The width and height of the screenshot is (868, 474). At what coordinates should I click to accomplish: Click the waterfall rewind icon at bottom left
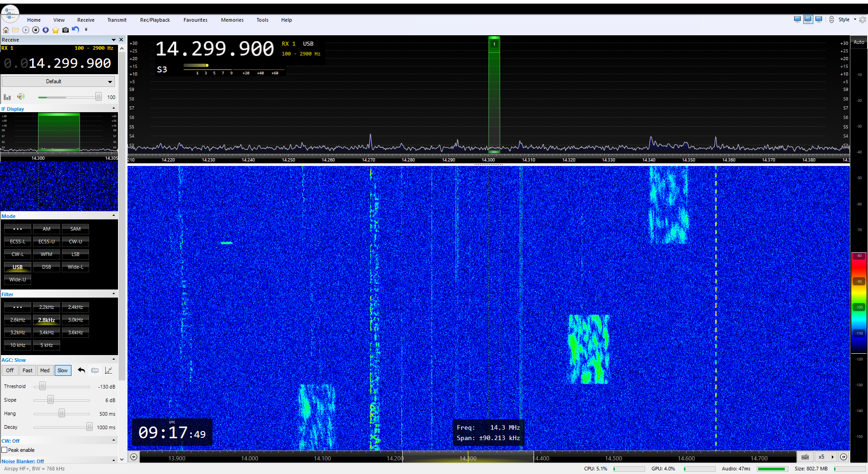click(134, 457)
